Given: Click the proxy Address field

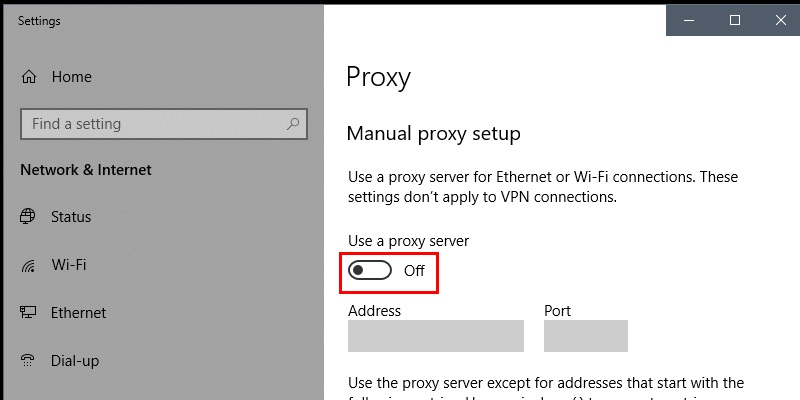Looking at the screenshot, I should coord(436,336).
